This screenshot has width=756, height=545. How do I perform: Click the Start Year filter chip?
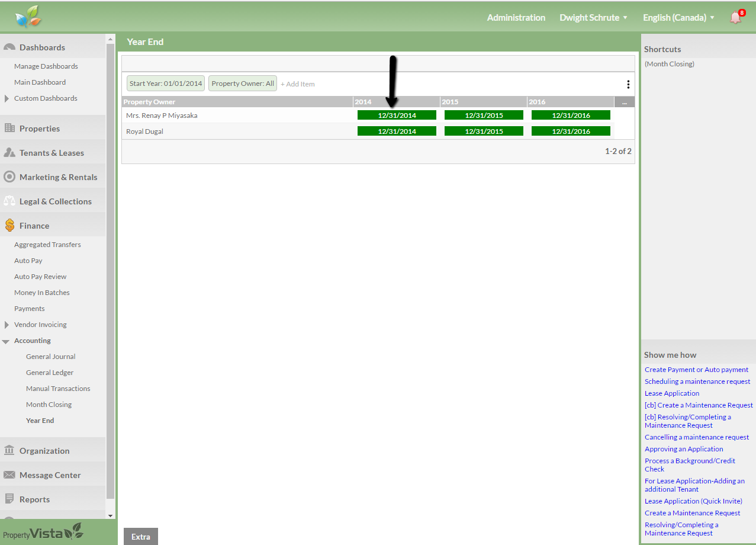pyautogui.click(x=166, y=84)
